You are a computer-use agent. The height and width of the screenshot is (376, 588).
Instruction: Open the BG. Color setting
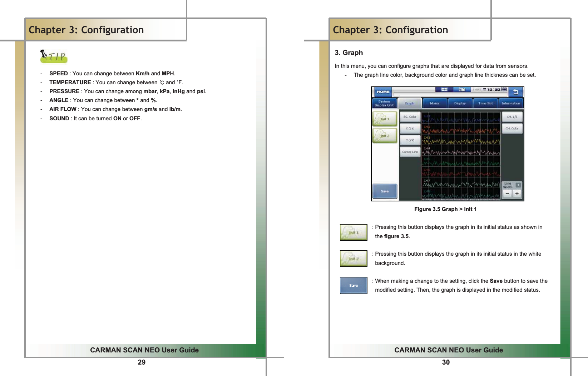(x=410, y=117)
